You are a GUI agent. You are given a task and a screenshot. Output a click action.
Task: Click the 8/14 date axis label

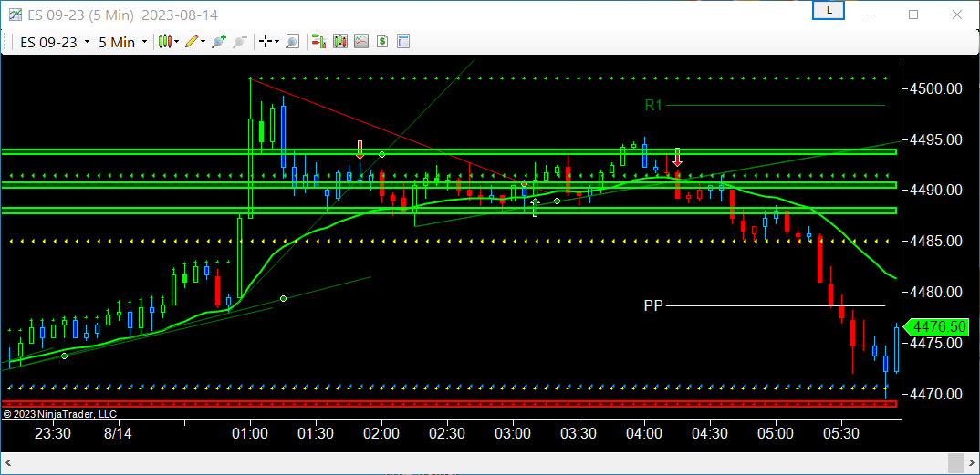coord(118,433)
